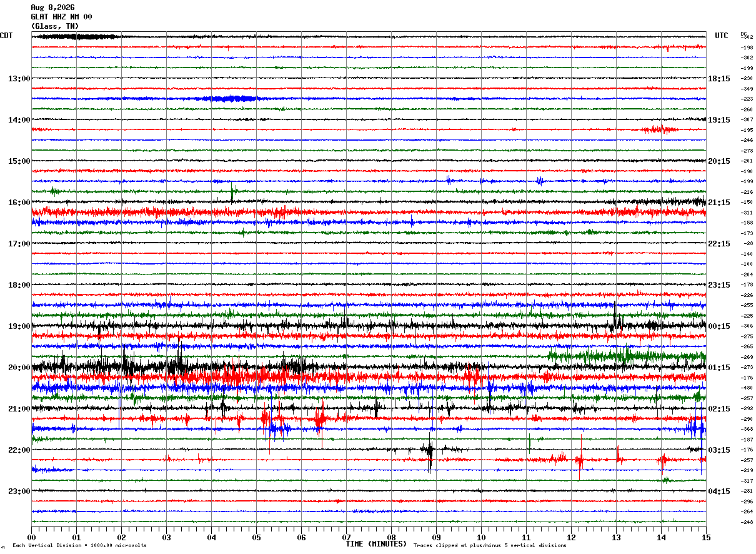Select the 23:00 CDT row label
The image size is (756, 554).
(19, 491)
